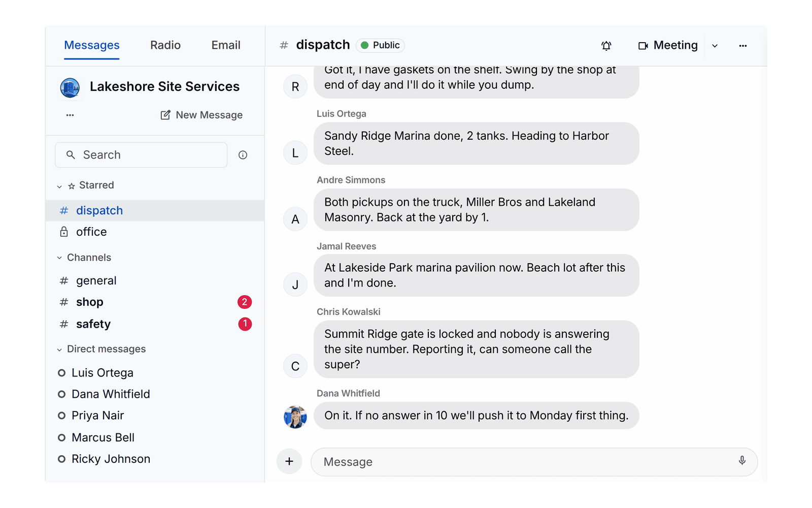Click the dispatch channel title header
Screen dimensions: 812x508
click(323, 45)
